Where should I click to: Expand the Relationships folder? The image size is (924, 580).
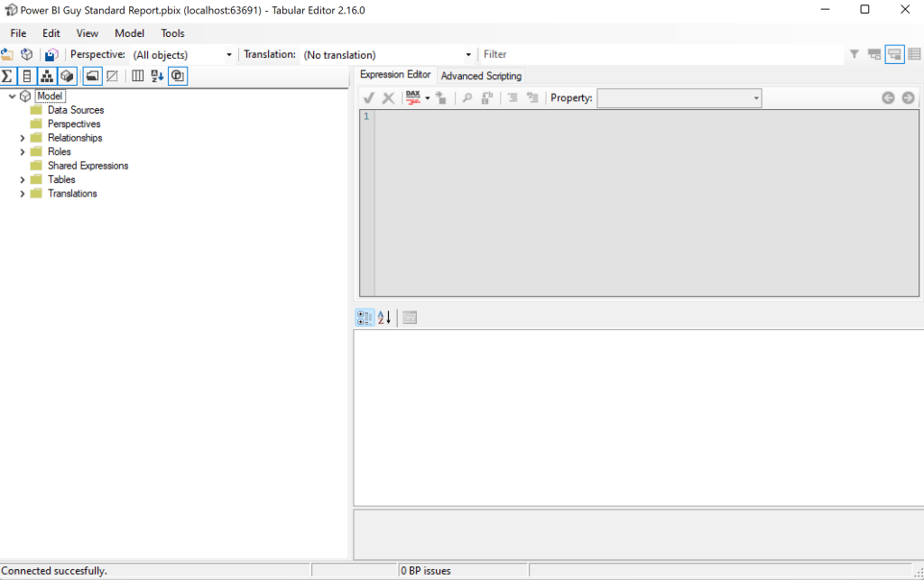click(x=23, y=138)
